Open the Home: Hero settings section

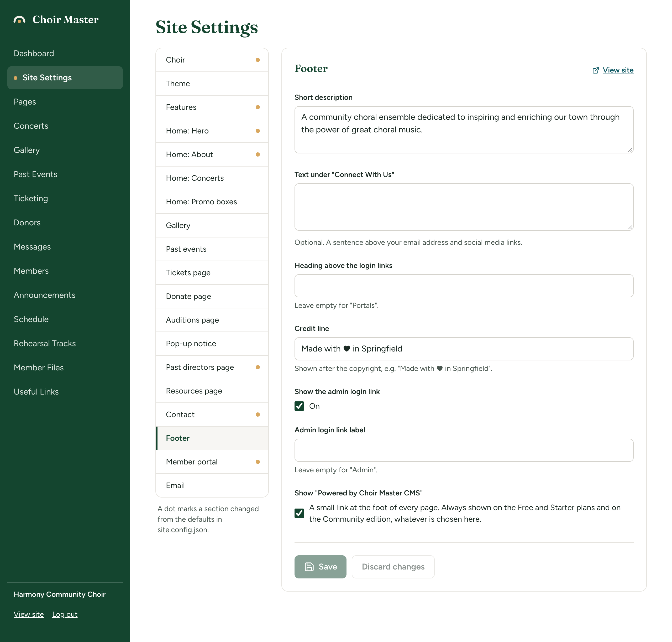pyautogui.click(x=212, y=131)
